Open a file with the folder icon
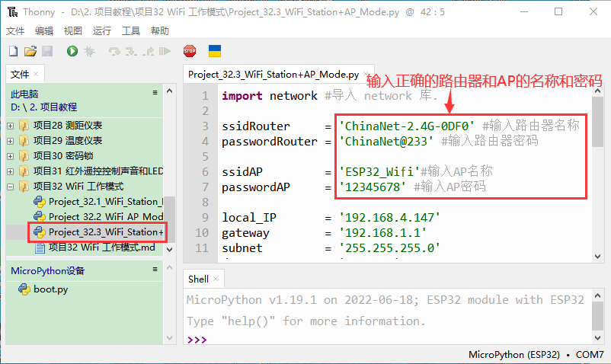The width and height of the screenshot is (611, 364). click(30, 51)
